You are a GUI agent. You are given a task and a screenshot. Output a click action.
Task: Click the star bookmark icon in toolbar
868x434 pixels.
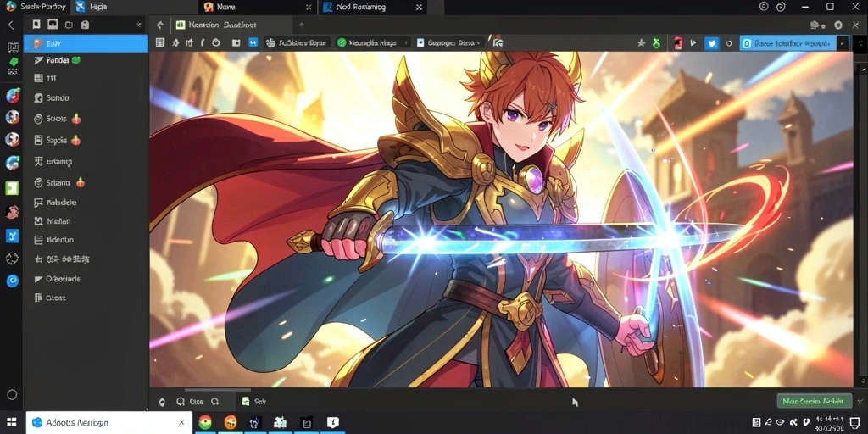pos(641,43)
